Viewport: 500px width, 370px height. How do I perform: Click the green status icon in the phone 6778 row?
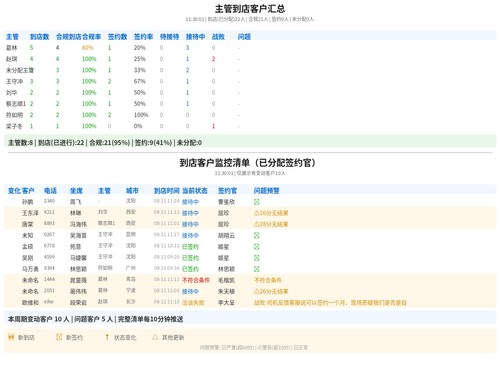pos(257,247)
